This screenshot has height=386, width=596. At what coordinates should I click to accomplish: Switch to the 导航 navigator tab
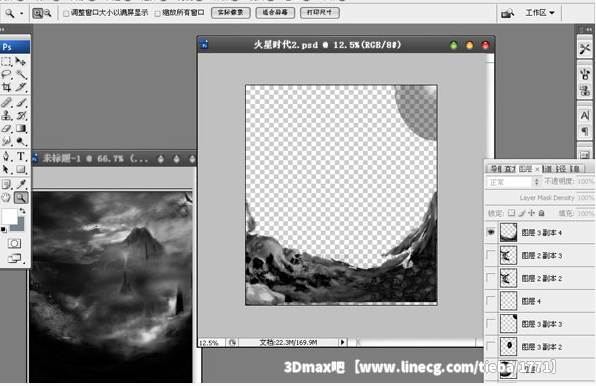coord(496,169)
